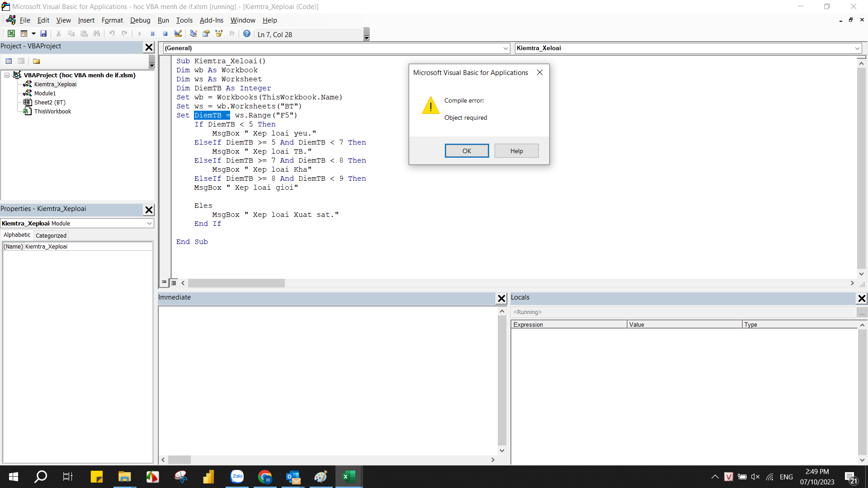Open Windows Start menu
The height and width of the screenshot is (488, 868).
(x=14, y=476)
